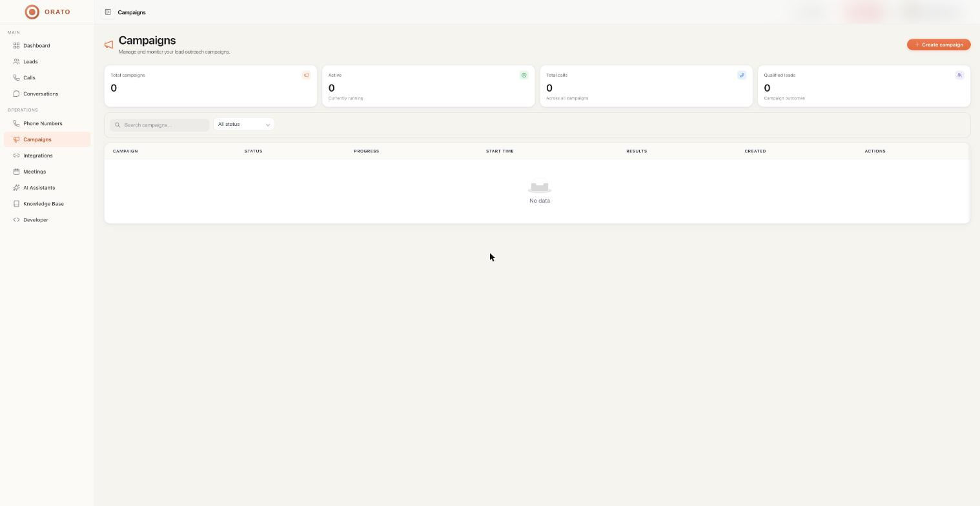The width and height of the screenshot is (980, 506).
Task: Toggle the sidebar collapse icon
Action: tap(108, 12)
